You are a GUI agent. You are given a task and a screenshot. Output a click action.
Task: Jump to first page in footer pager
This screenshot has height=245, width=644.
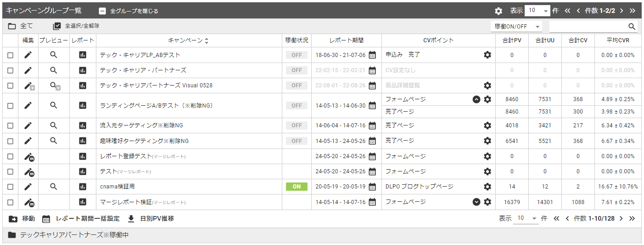click(556, 218)
